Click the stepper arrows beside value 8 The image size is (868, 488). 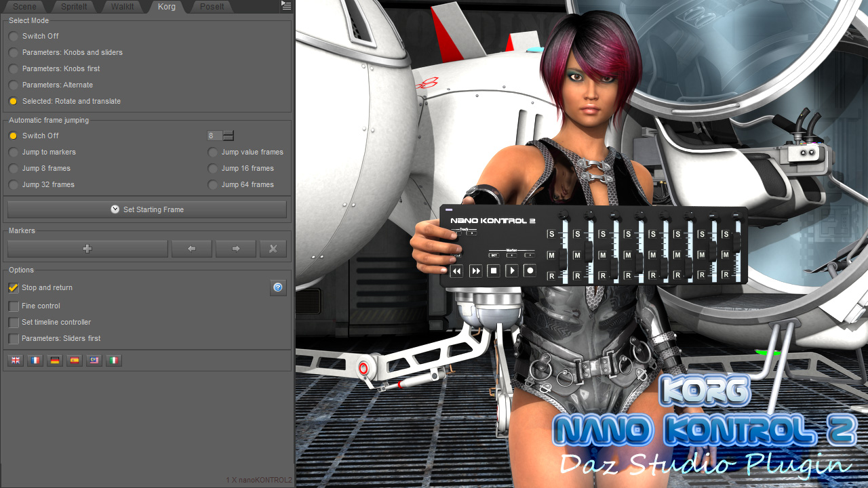[x=229, y=136]
